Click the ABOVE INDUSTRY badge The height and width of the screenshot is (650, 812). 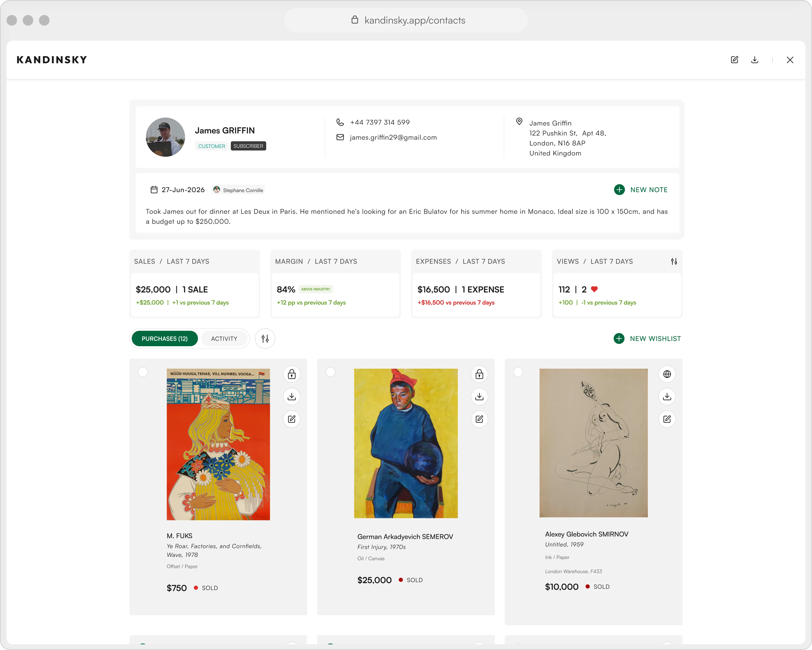[316, 289]
